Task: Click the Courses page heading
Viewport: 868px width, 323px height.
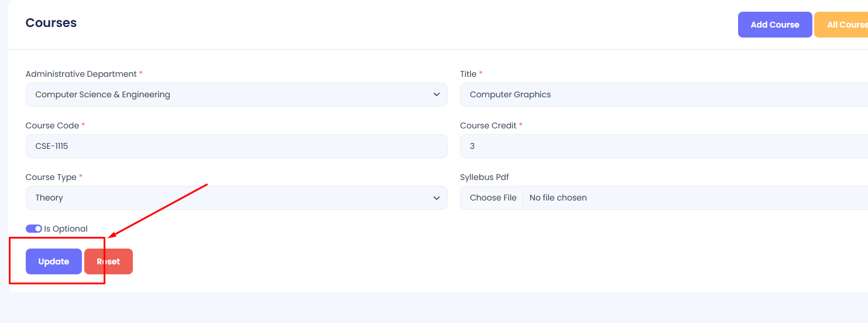Action: tap(51, 23)
